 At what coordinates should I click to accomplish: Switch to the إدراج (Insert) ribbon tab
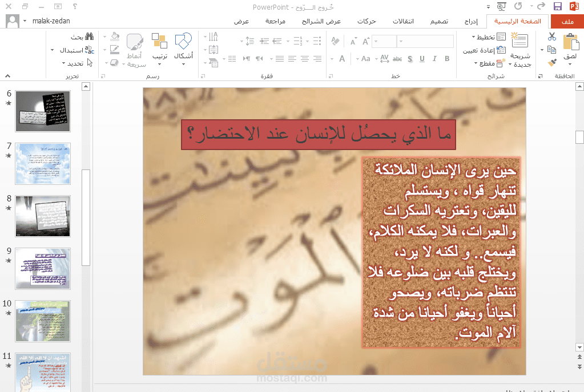[473, 21]
